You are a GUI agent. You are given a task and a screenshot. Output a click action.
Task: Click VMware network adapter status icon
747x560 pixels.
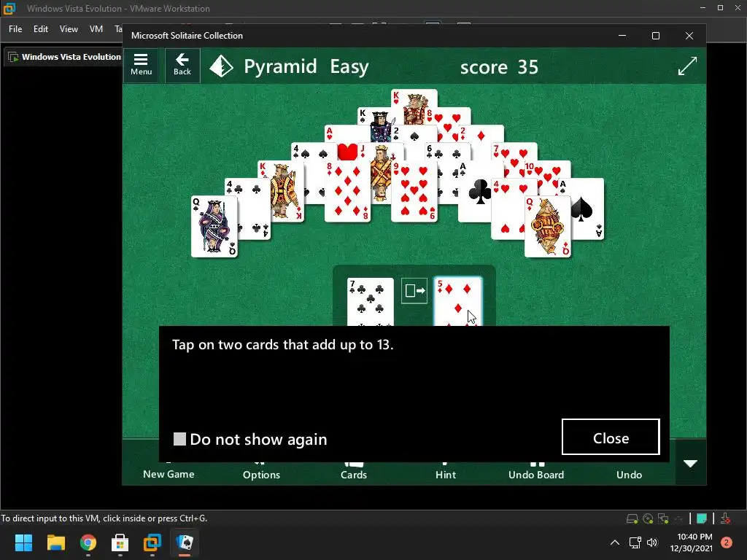click(x=663, y=518)
